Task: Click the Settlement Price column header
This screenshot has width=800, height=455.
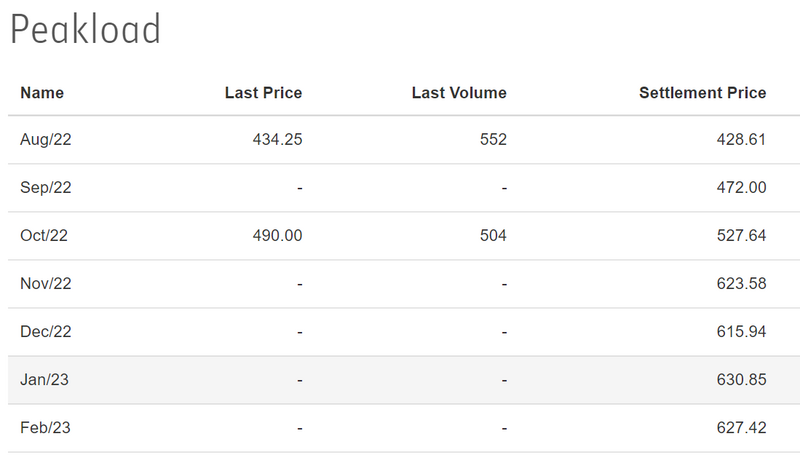Action: [x=702, y=93]
